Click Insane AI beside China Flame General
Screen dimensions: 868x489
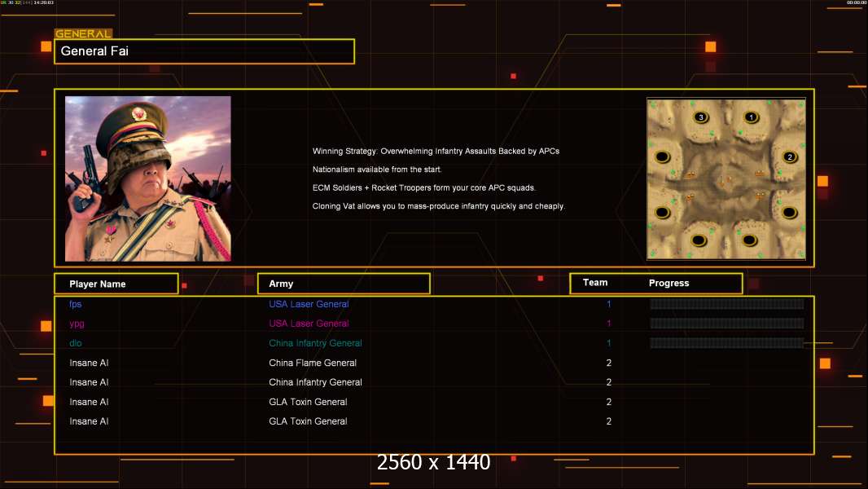(x=89, y=363)
